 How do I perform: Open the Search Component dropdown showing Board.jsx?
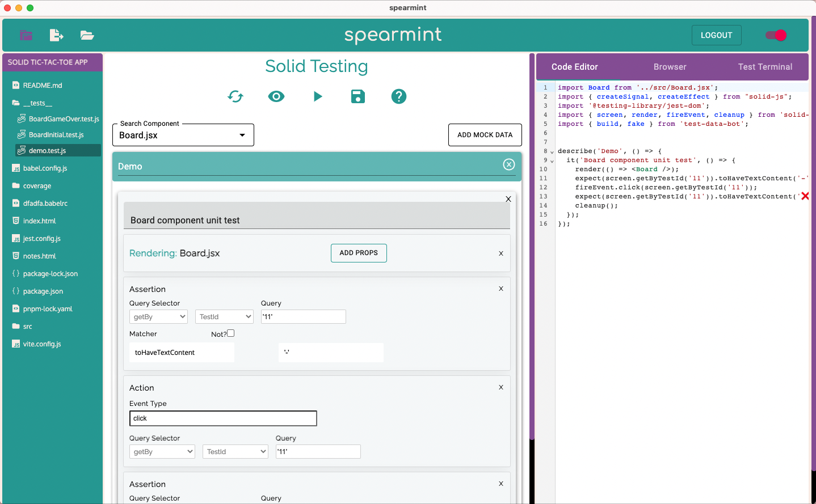point(183,135)
